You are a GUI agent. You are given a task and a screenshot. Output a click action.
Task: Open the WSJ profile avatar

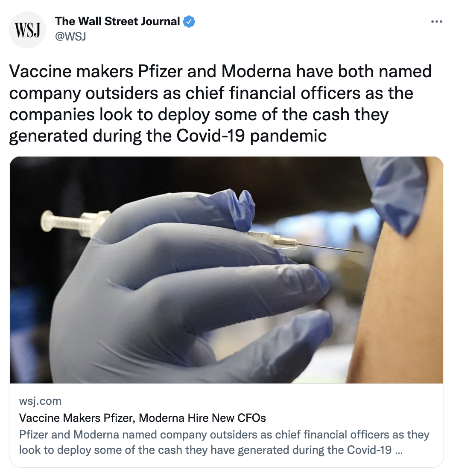pos(27,30)
